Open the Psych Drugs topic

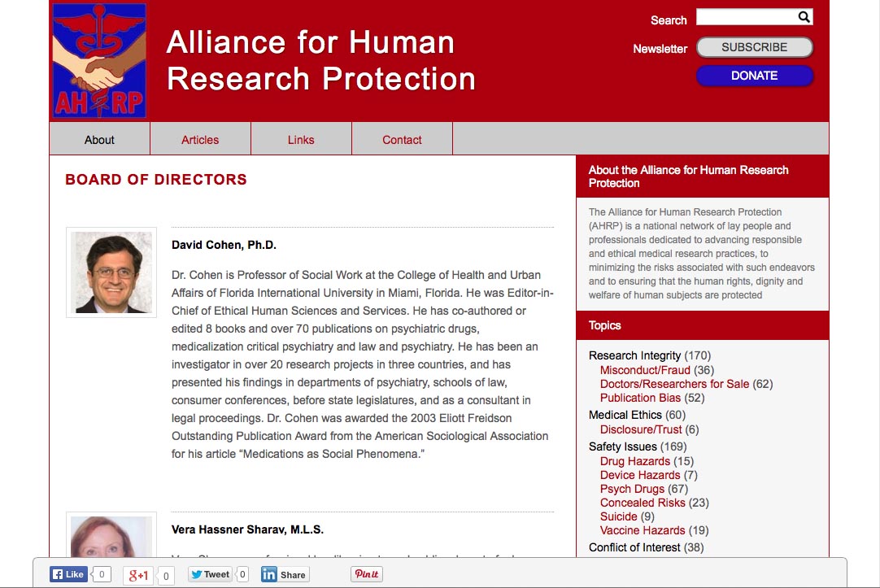point(632,489)
